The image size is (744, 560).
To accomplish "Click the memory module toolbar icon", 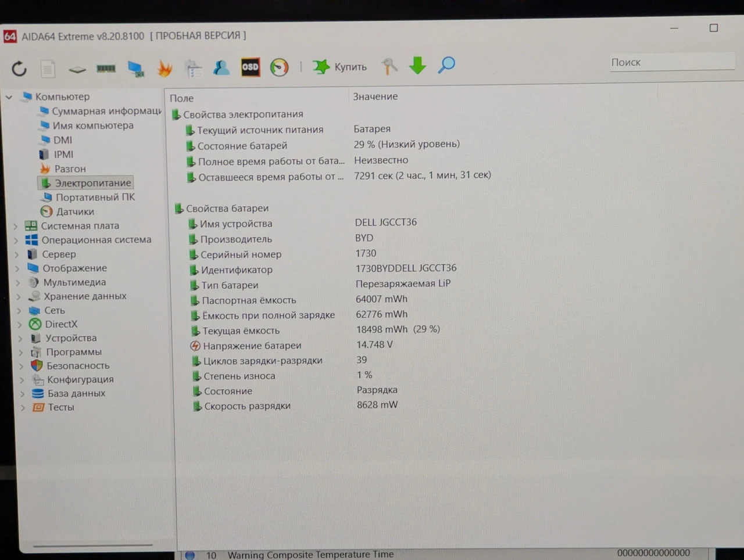I will click(106, 69).
